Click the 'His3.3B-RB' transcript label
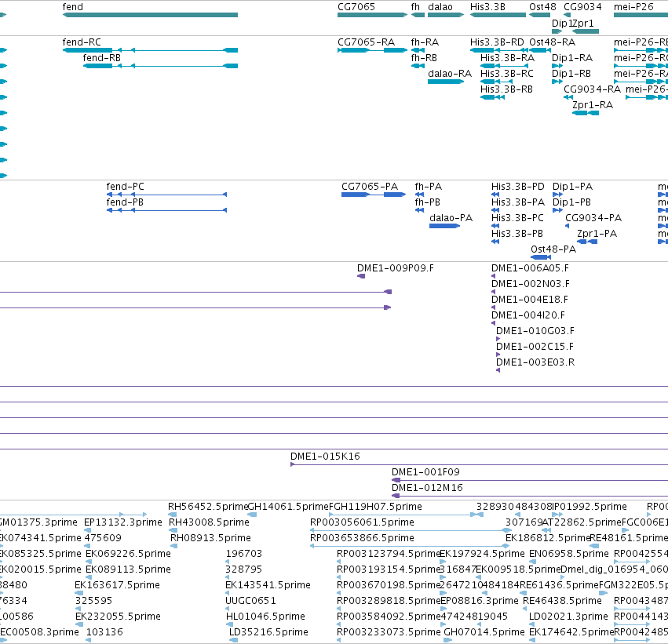Image resolution: width=668 pixels, height=644 pixels. 506,89
